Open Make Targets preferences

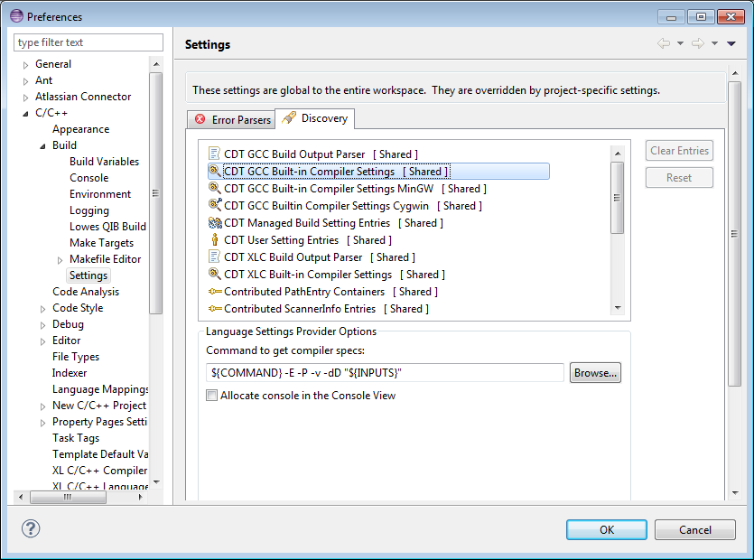pyautogui.click(x=101, y=243)
